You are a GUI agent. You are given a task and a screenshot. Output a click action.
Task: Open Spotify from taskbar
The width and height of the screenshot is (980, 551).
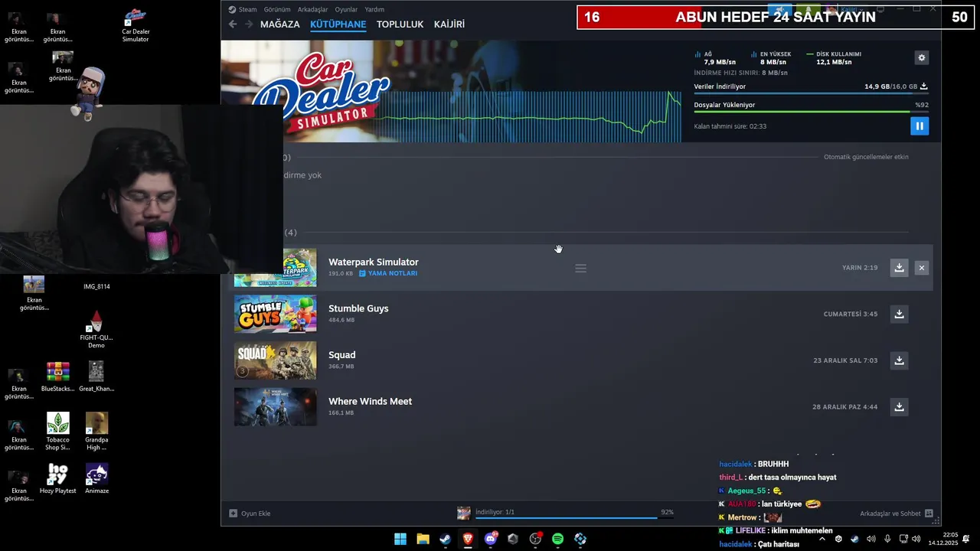click(557, 539)
